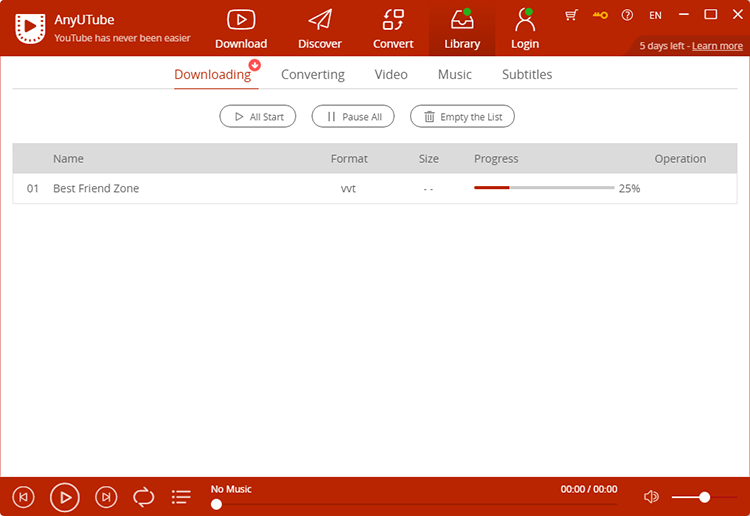Change language via EN selector
The image size is (750, 516).
click(x=655, y=15)
